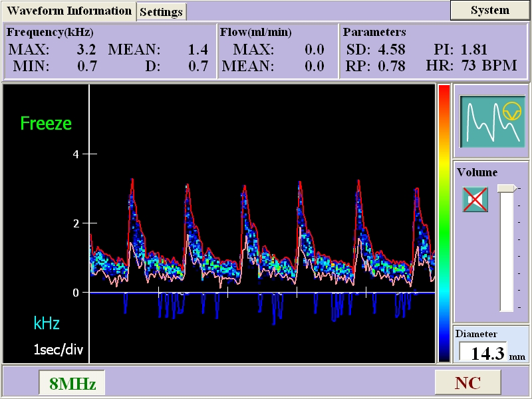Toggle NC mode at bottom right

(x=467, y=382)
